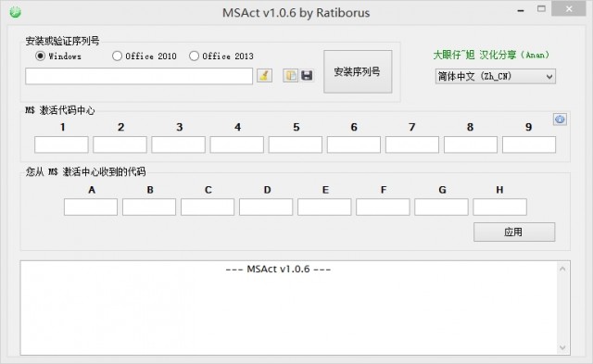Image resolution: width=593 pixels, height=364 pixels.
Task: Focus installation ID field 5
Action: coord(296,144)
